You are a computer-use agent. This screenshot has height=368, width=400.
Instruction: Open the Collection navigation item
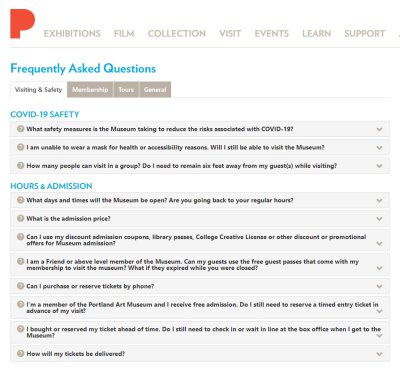point(177,34)
